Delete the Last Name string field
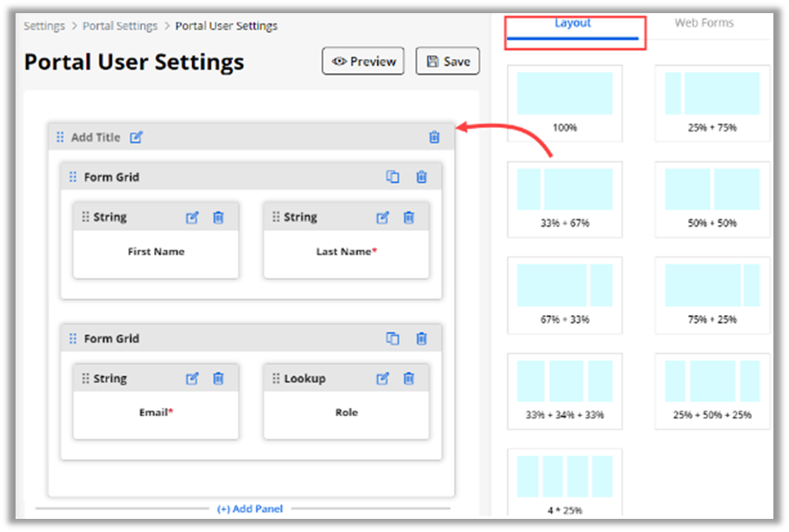This screenshot has width=789, height=532. [409, 218]
